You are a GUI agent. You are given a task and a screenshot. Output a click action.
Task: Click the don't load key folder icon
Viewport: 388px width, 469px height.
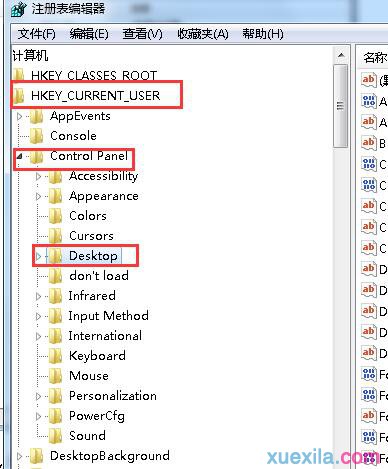tap(56, 276)
